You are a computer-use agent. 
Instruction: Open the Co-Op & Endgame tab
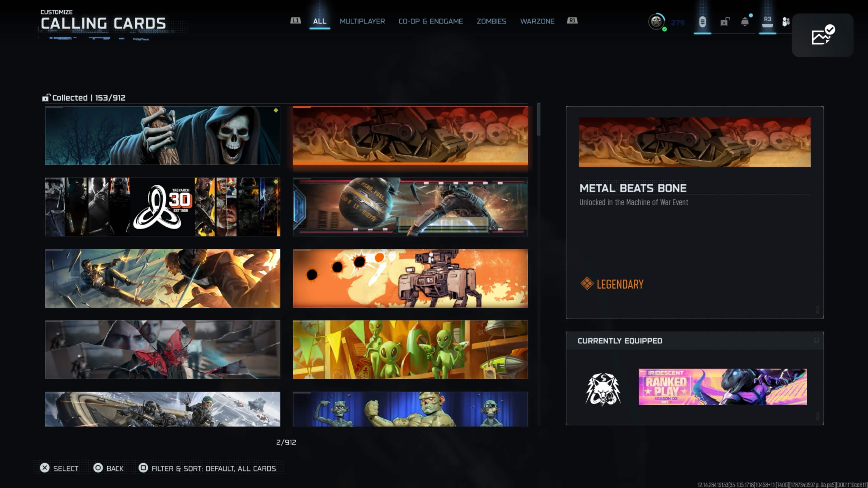click(x=431, y=21)
